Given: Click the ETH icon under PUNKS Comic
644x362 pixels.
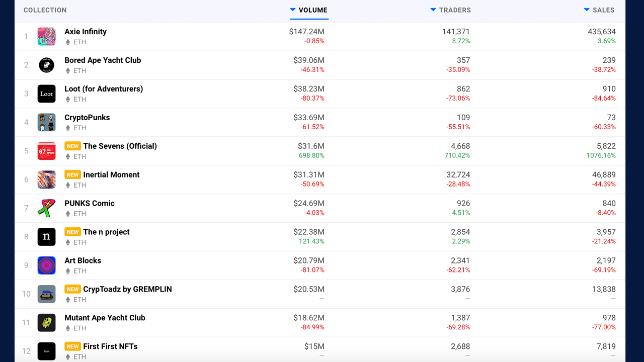Looking at the screenshot, I should pos(68,214).
